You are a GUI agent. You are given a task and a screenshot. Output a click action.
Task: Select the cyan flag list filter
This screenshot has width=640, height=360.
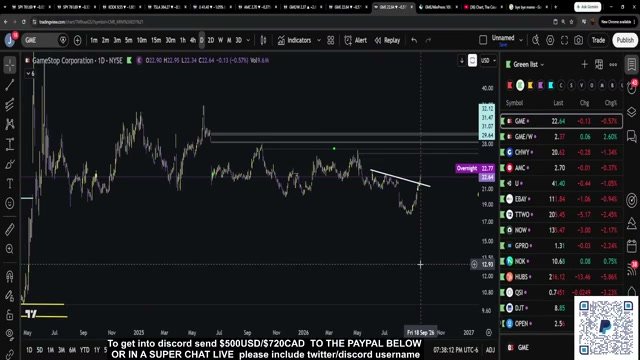[x=551, y=85]
